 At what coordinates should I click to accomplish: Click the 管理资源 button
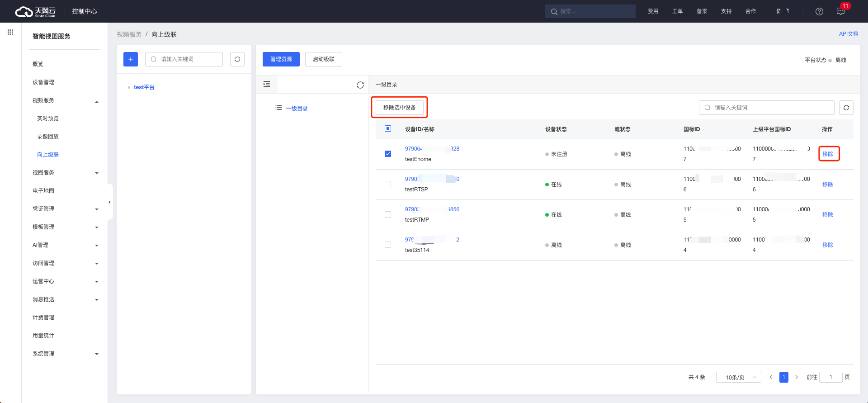click(281, 59)
